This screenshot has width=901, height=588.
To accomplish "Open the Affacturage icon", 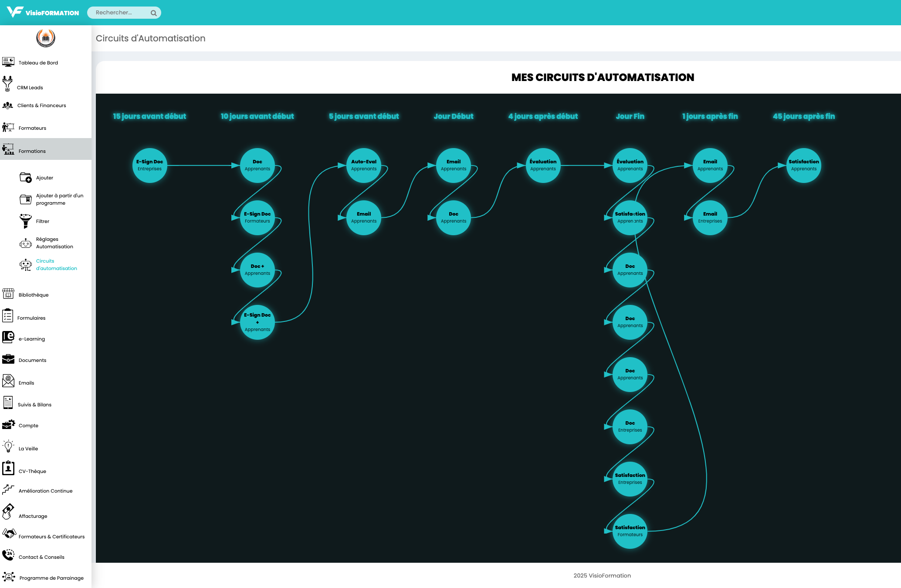I will [8, 512].
